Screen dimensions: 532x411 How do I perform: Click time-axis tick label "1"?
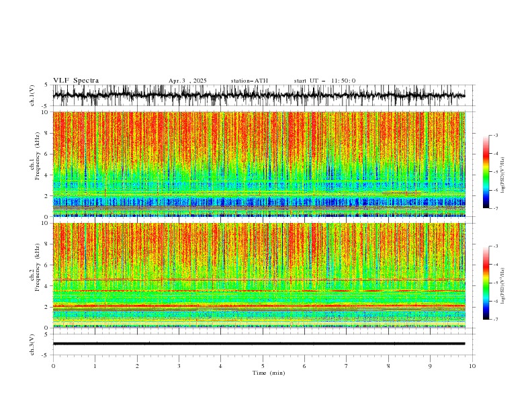pyautogui.click(x=95, y=366)
